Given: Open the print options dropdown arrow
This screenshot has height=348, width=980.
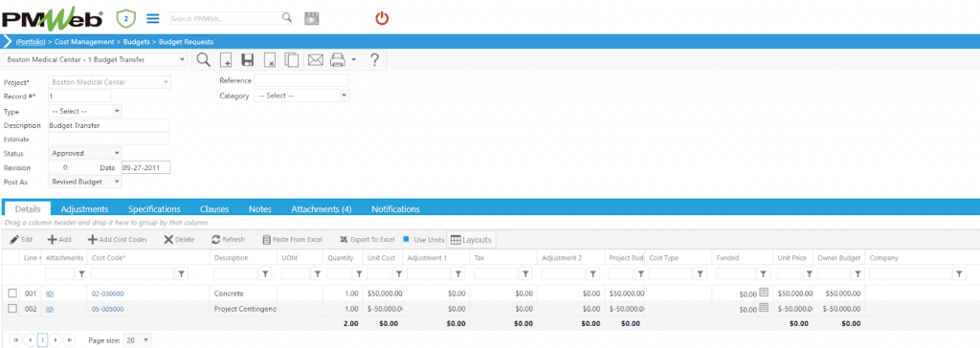Looking at the screenshot, I should [353, 60].
